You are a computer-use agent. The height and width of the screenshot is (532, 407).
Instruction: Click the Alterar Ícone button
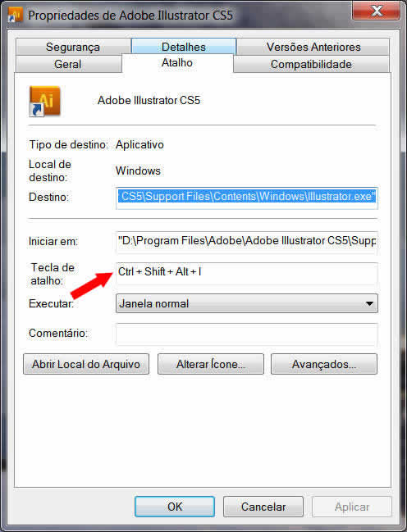point(211,364)
